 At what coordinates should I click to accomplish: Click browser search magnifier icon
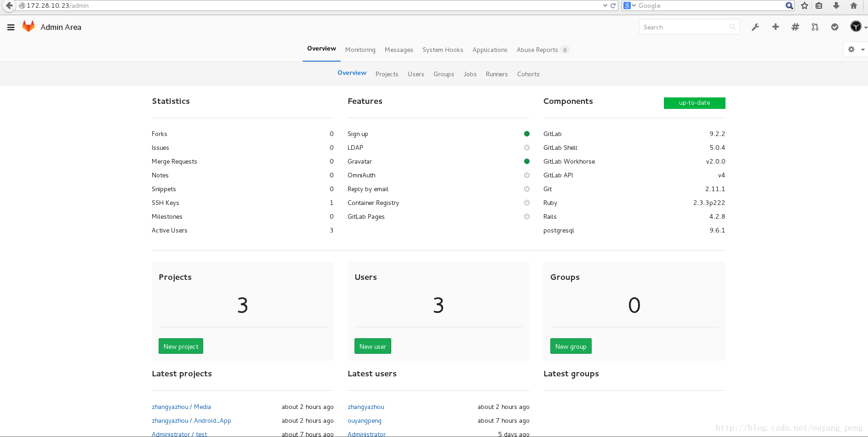[789, 6]
